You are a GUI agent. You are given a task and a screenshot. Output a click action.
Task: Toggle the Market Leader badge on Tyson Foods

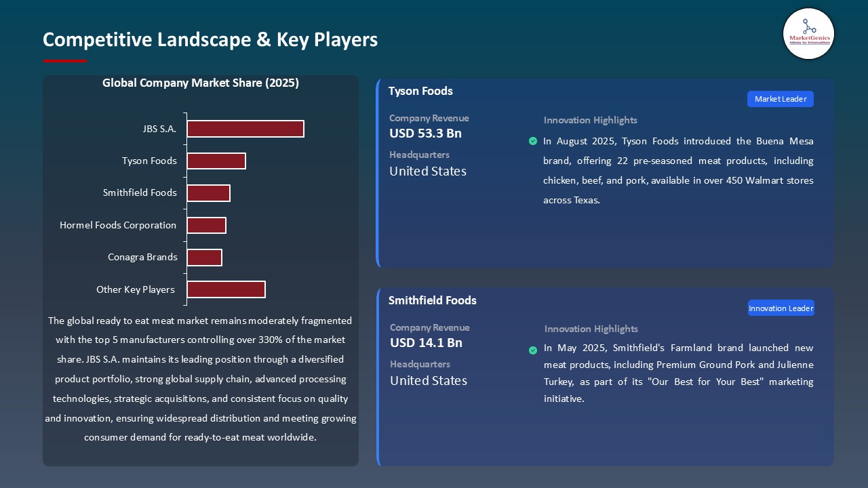point(780,99)
